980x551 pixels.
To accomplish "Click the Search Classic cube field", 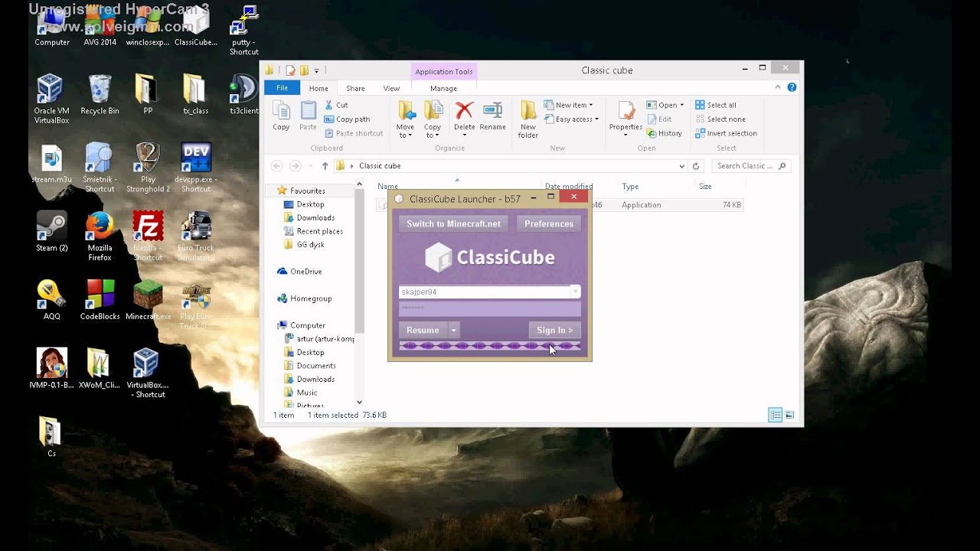I will click(x=750, y=166).
